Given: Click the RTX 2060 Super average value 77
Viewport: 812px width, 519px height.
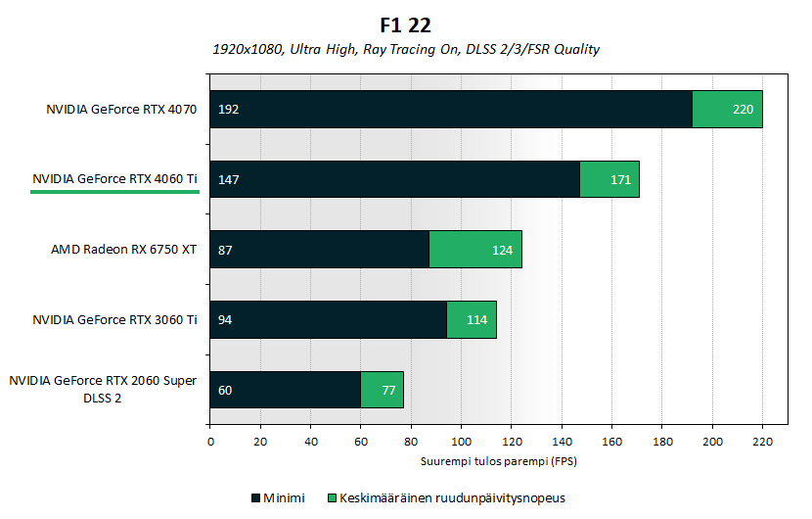Looking at the screenshot, I should click(x=388, y=391).
